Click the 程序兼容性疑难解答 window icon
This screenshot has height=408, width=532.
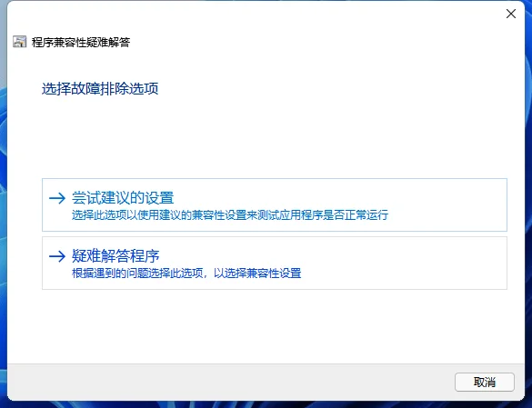tap(20, 42)
